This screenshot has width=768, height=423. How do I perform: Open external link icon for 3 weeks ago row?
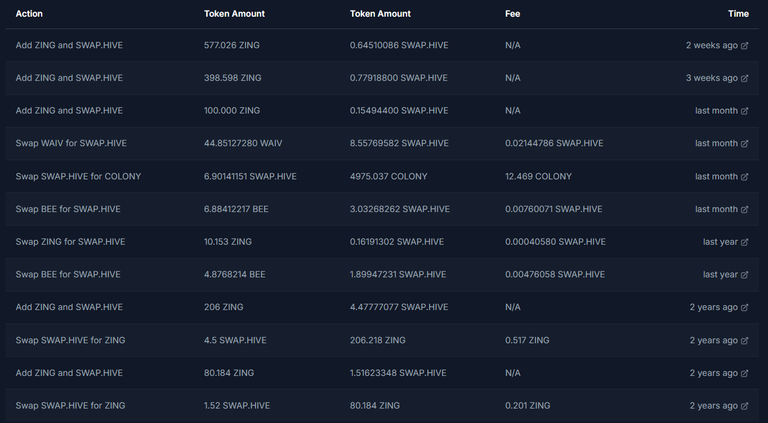click(x=744, y=78)
